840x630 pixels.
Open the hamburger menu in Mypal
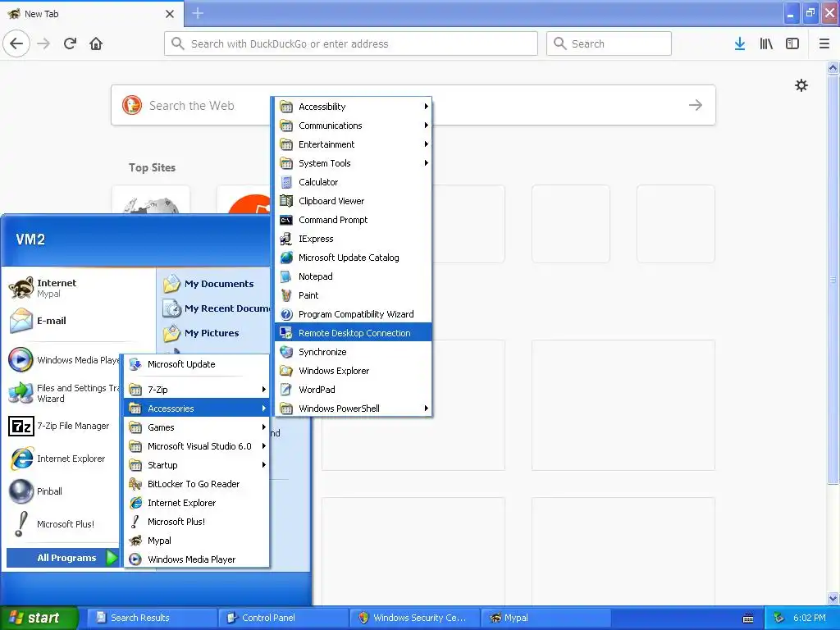(824, 43)
